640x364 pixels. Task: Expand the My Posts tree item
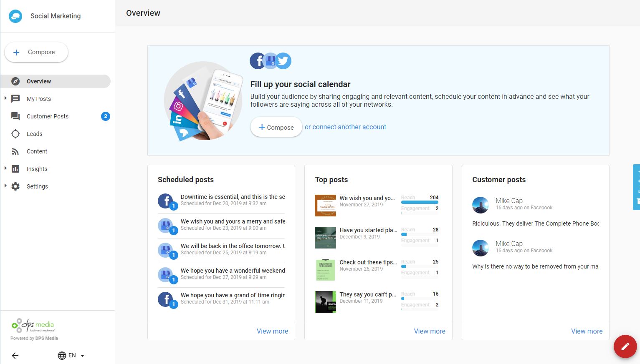click(5, 98)
